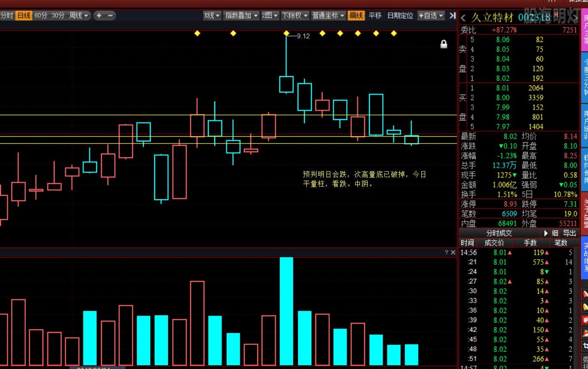Click the magenta sidebar tab at top right
The image size is (588, 369).
(585, 30)
